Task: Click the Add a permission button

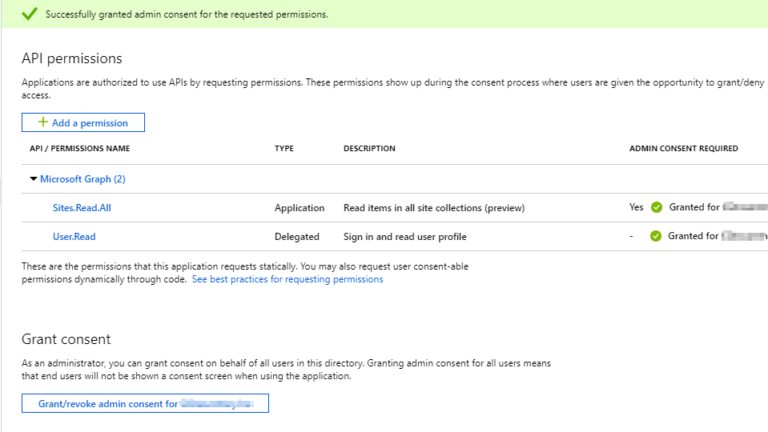Action: [x=83, y=122]
